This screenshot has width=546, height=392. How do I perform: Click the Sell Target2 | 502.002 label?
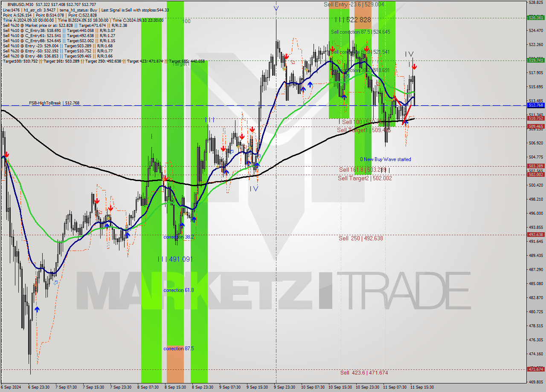tap(365, 178)
